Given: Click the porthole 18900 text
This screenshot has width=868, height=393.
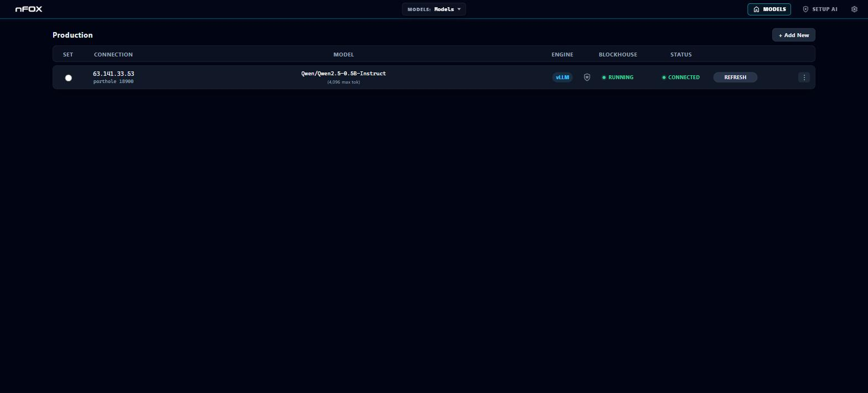Looking at the screenshot, I should (x=113, y=81).
